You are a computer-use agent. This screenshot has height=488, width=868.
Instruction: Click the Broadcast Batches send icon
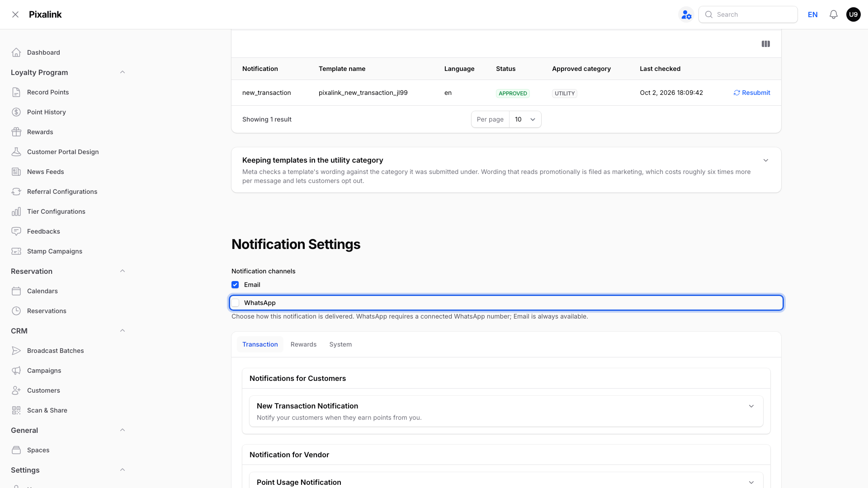click(x=16, y=351)
